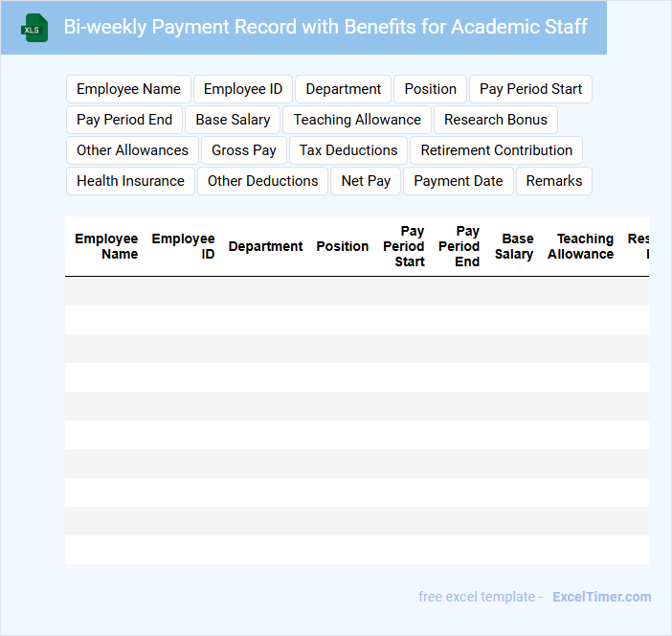The height and width of the screenshot is (636, 672).
Task: Select the Teaching Allowance tag
Action: pos(357,120)
